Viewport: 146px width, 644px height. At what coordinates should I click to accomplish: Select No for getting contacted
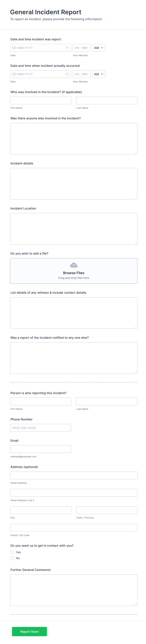click(x=12, y=558)
